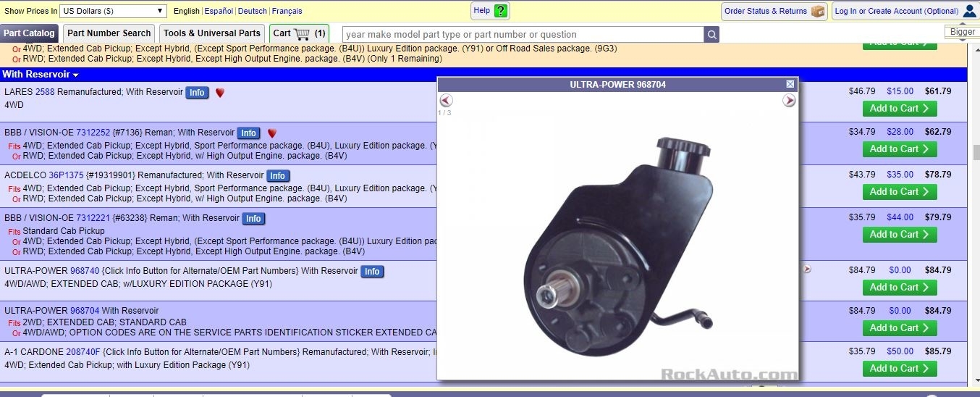Image resolution: width=980 pixels, height=397 pixels.
Task: Open the Cart tab
Action: click(x=299, y=33)
